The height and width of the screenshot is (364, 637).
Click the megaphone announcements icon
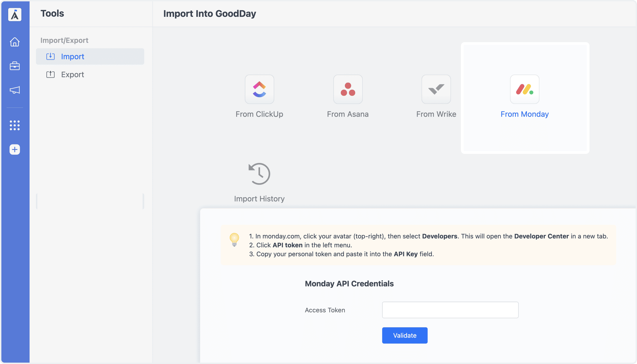point(15,90)
